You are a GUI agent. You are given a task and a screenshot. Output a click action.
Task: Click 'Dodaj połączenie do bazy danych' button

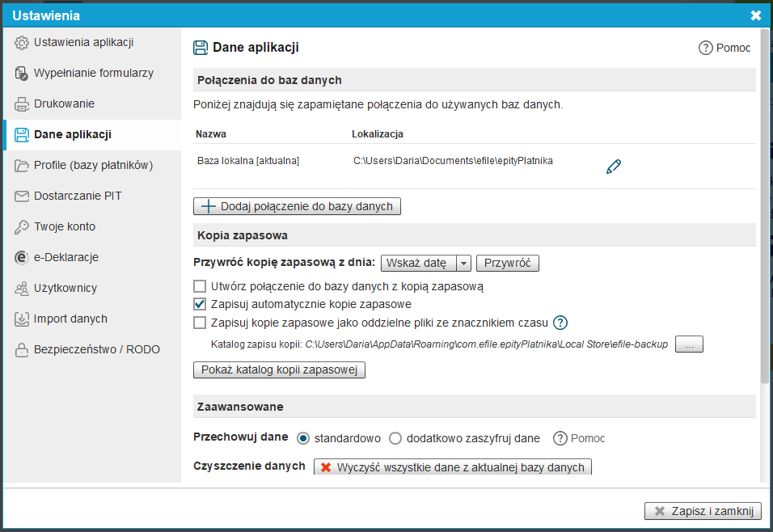(297, 206)
